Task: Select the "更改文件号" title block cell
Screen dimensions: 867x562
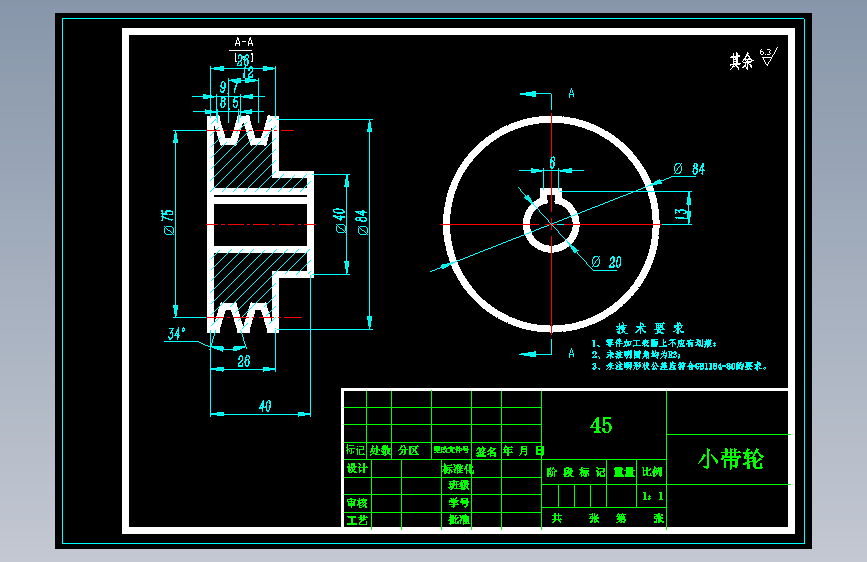Action: [451, 450]
